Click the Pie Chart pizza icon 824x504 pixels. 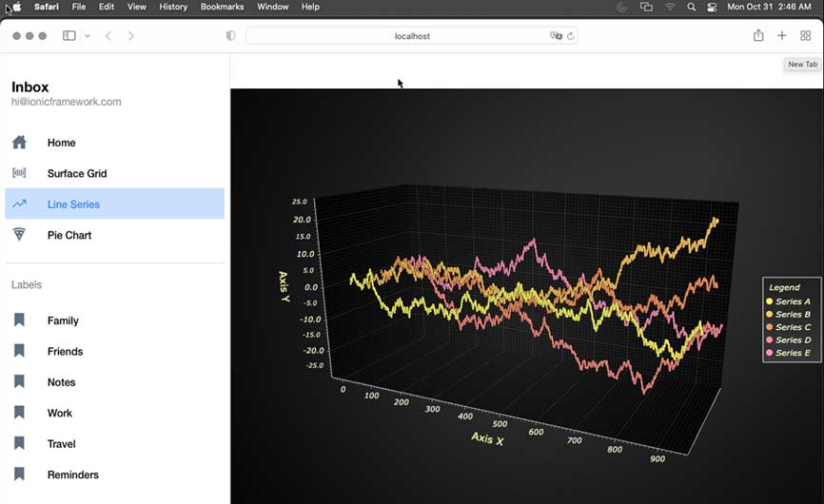click(19, 234)
